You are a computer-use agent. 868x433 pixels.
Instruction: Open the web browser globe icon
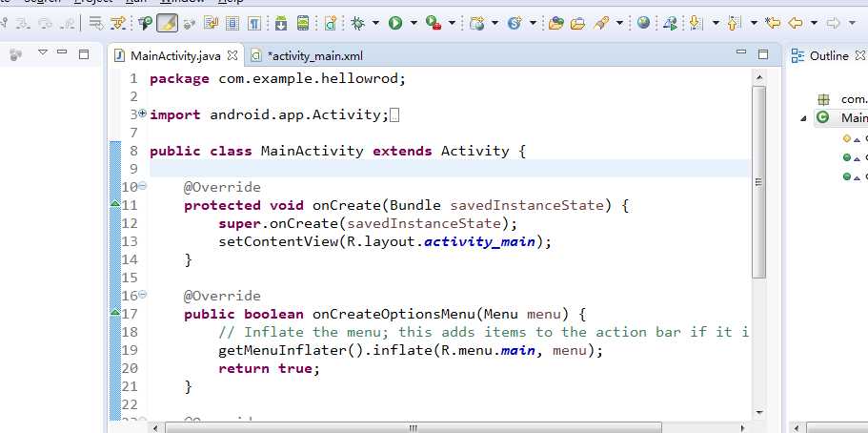[643, 23]
